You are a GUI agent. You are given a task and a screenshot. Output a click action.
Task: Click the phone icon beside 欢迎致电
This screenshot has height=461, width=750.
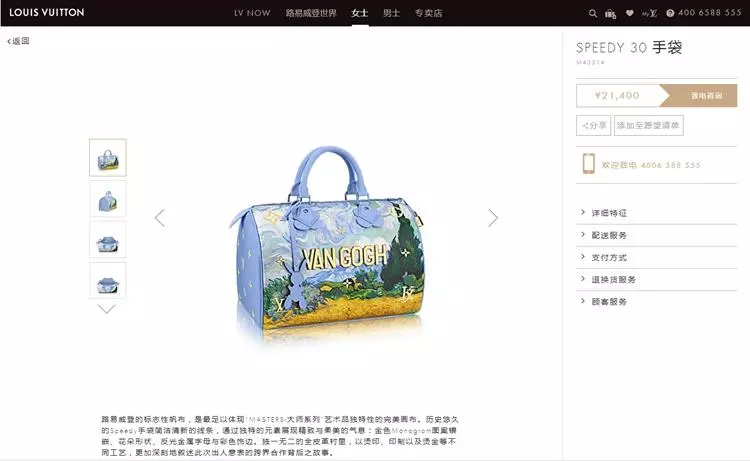pos(588,164)
